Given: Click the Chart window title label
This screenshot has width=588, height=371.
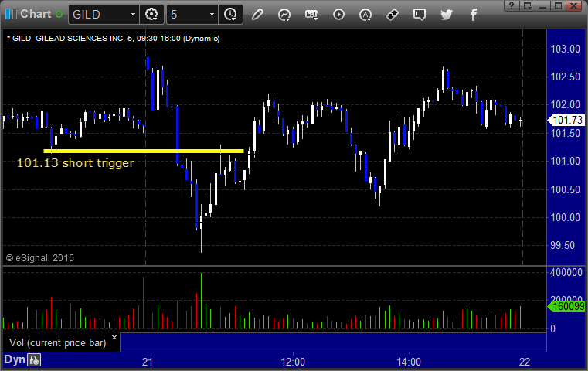Looking at the screenshot, I should pyautogui.click(x=36, y=14).
